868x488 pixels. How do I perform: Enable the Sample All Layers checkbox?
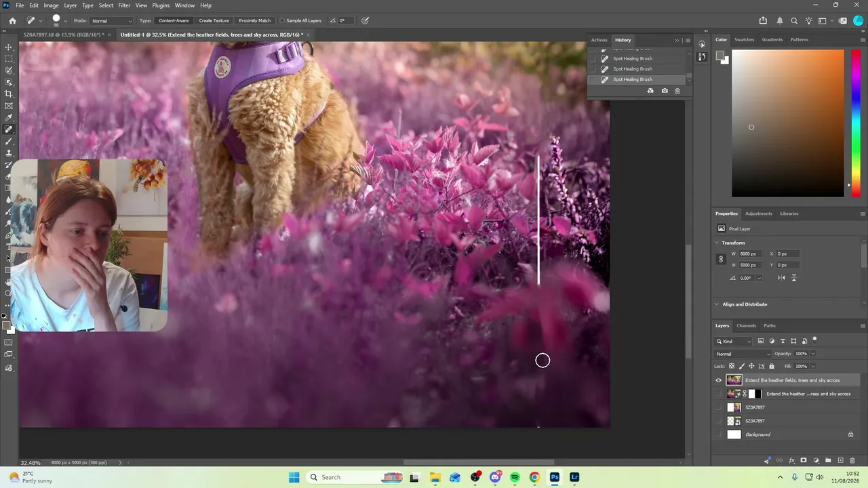(282, 20)
